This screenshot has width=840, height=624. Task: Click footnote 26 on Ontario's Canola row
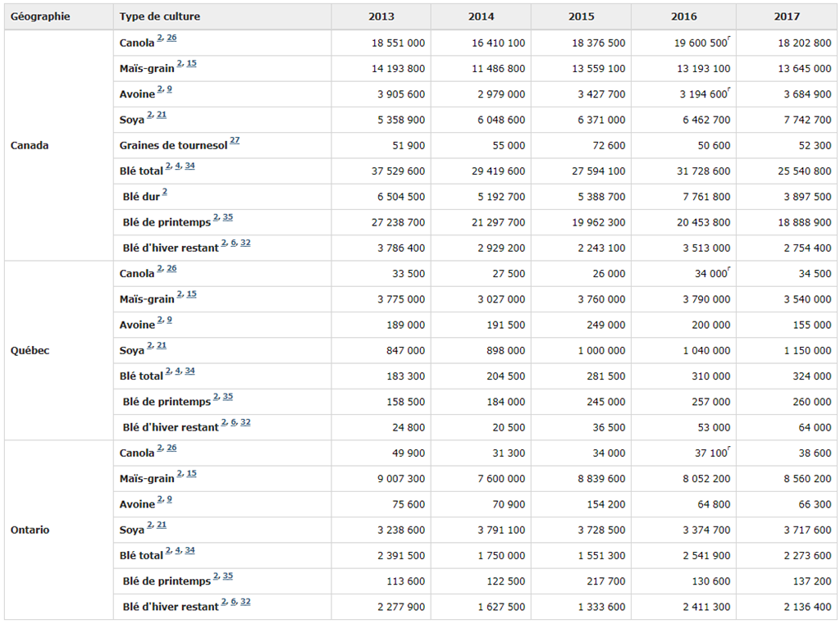[171, 448]
